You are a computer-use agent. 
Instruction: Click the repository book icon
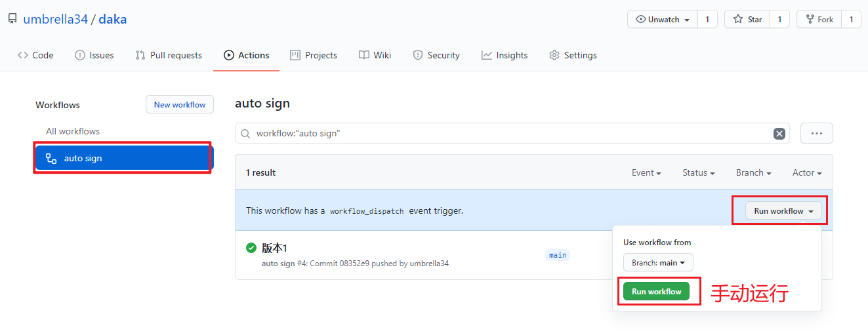coord(12,19)
